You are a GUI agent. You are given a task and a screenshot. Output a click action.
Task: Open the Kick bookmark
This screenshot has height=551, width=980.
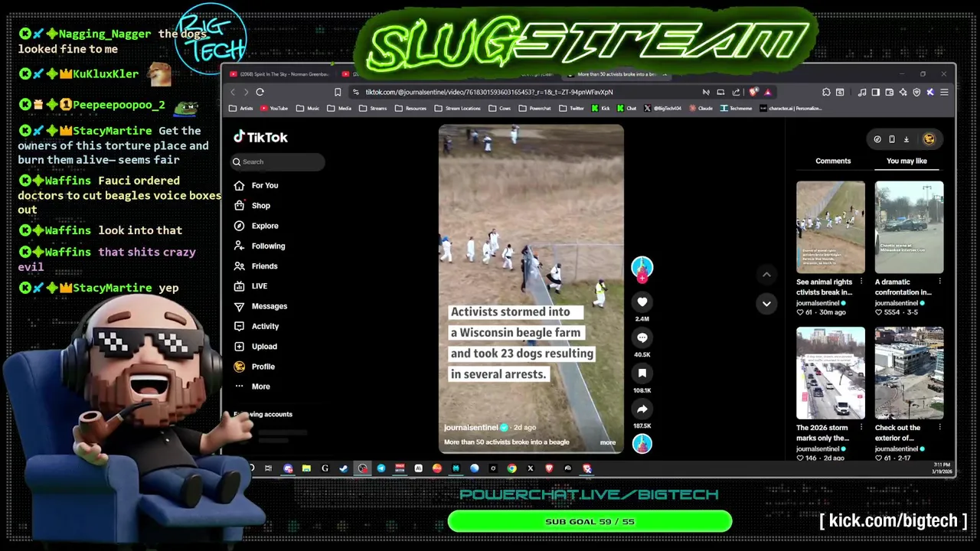pos(601,108)
